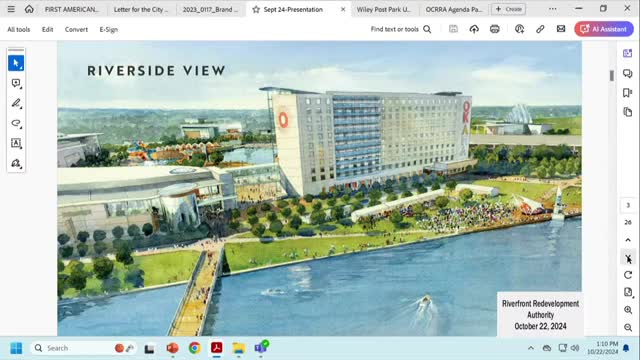
Task: Send the file by email
Action: (x=561, y=29)
